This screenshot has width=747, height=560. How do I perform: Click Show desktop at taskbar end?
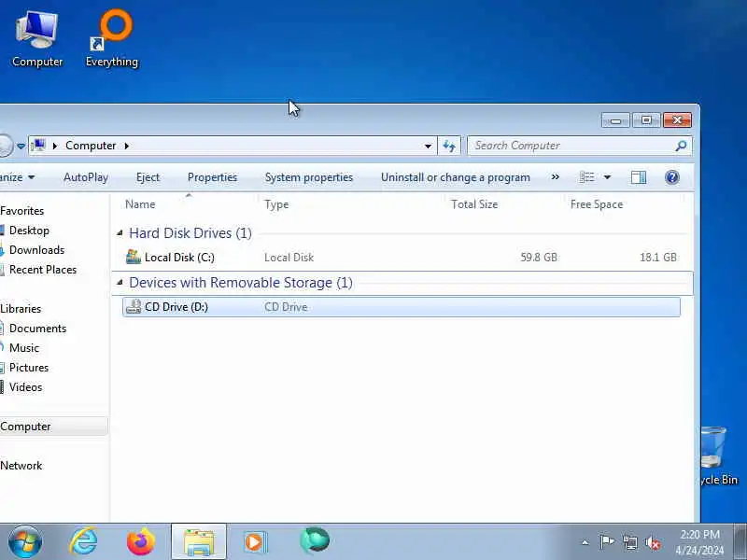(740, 542)
